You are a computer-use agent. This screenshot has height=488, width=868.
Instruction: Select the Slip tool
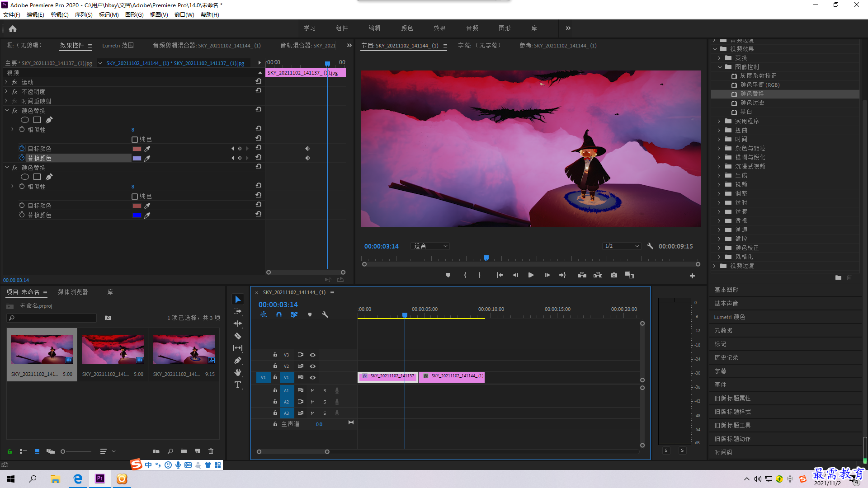pos(238,348)
